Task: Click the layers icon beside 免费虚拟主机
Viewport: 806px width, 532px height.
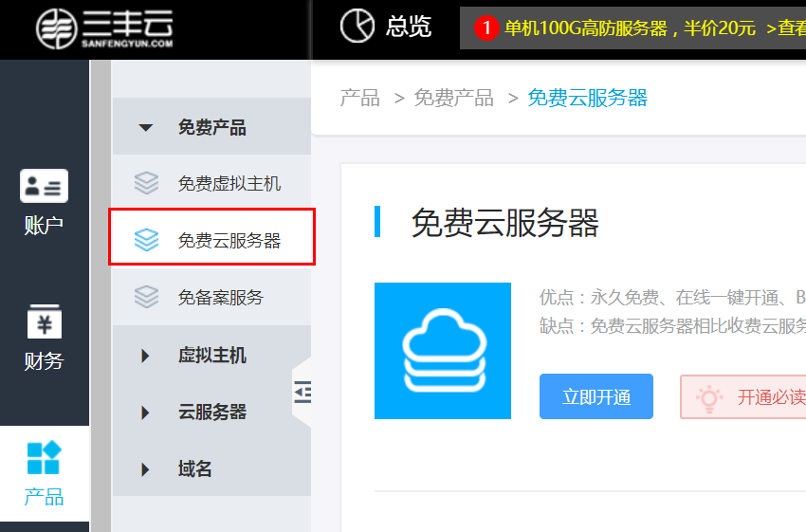Action: coord(146,183)
